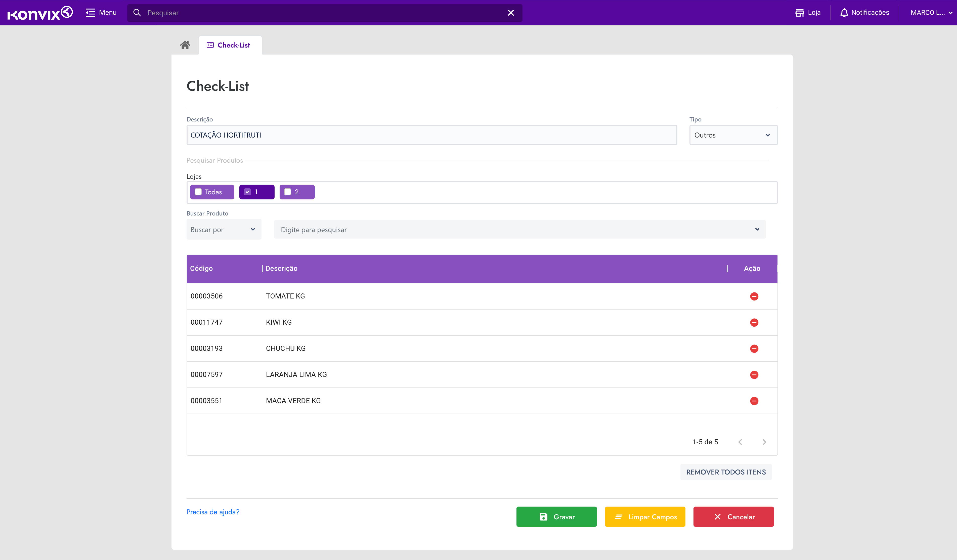Open the Menu in top bar
The height and width of the screenshot is (560, 957).
(101, 13)
